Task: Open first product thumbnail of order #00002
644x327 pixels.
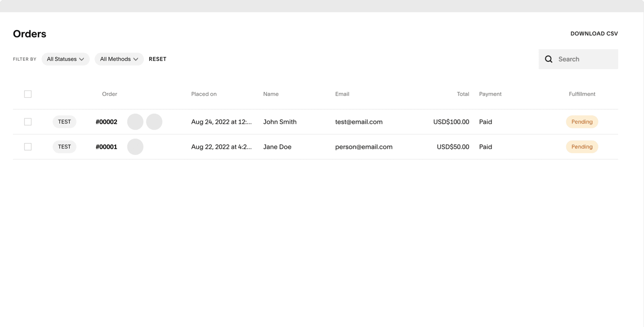Action: 135,122
